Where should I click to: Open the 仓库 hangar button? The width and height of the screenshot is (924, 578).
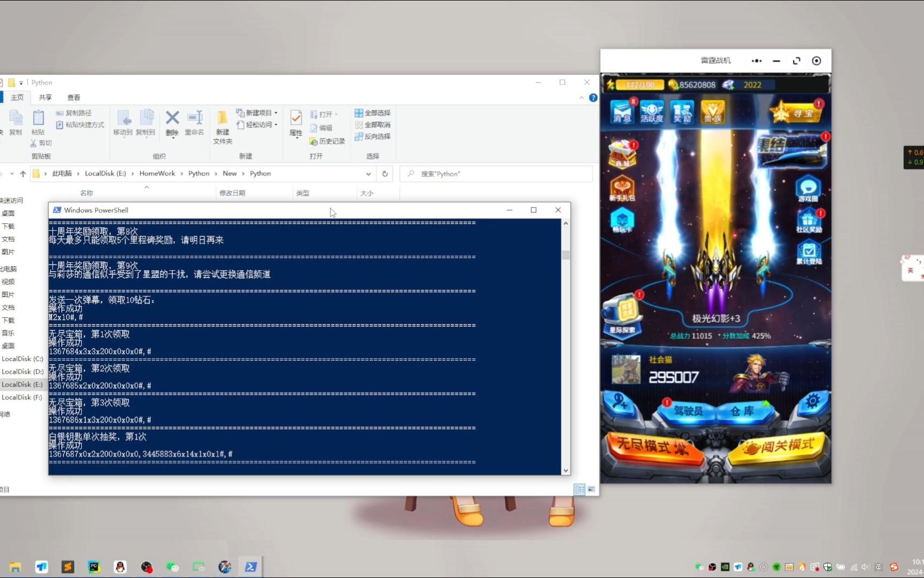[x=744, y=411]
